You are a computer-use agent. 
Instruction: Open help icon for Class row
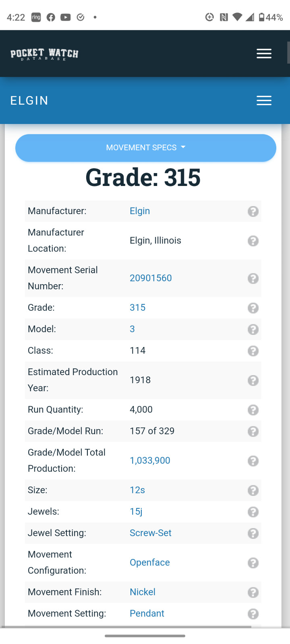coord(253,351)
